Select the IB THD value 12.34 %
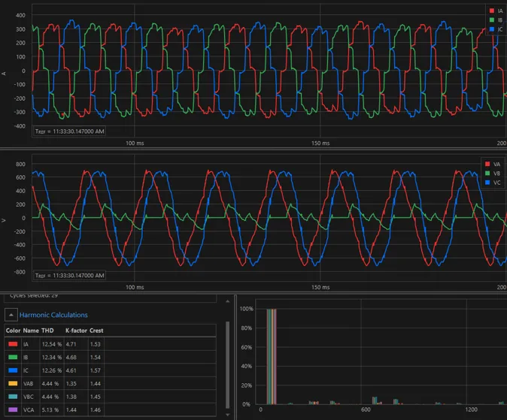507x420 pixels. pyautogui.click(x=51, y=358)
